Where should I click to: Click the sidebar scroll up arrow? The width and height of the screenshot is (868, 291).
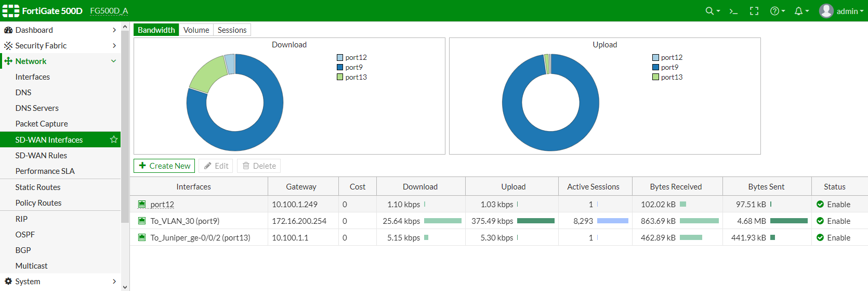pyautogui.click(x=125, y=27)
